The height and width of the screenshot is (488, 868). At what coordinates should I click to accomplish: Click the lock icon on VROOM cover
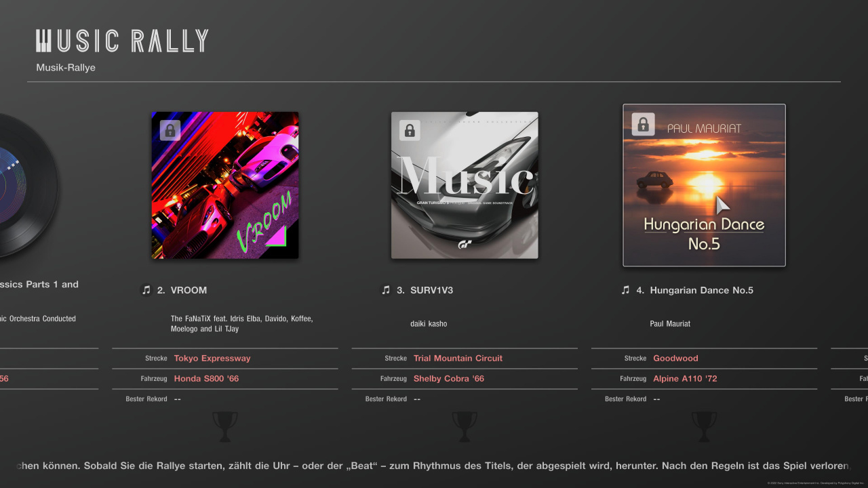coord(170,130)
